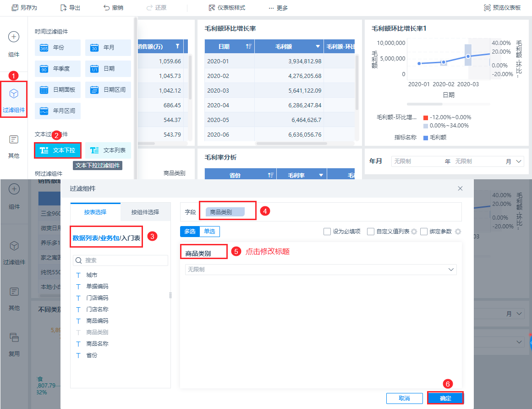The width and height of the screenshot is (532, 409).
Task: Click the vertical scrollbar of 毛利额 table
Action: (x=356, y=83)
